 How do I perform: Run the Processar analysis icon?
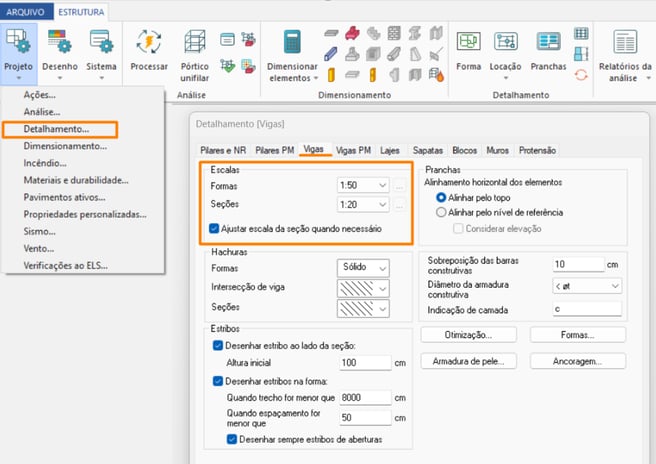[150, 42]
